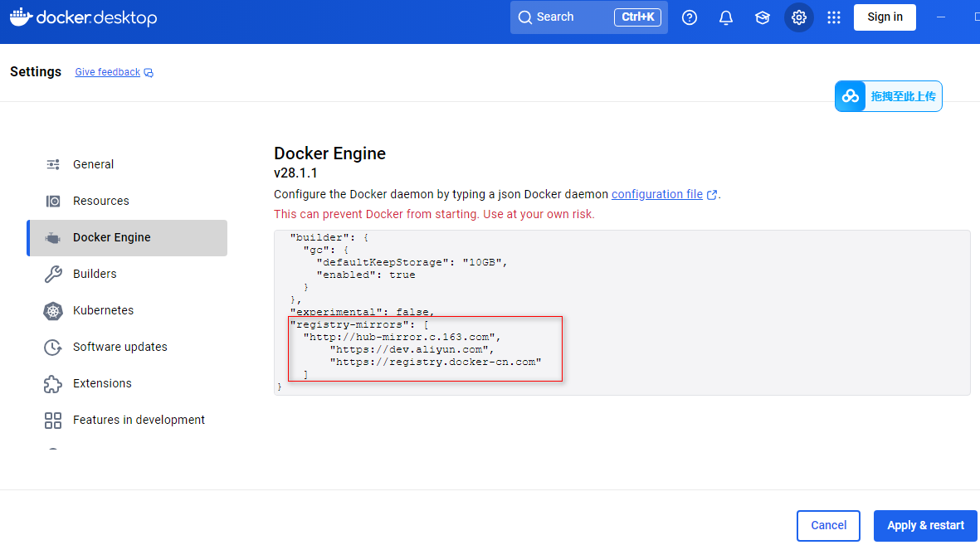Minimize the Docker Desktop window

(941, 17)
